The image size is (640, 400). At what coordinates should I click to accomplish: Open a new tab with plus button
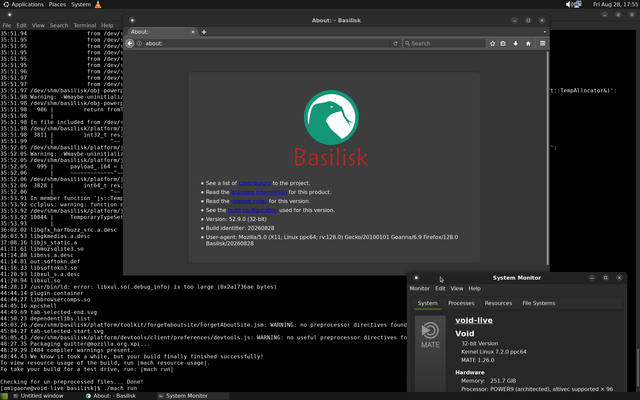tap(204, 32)
